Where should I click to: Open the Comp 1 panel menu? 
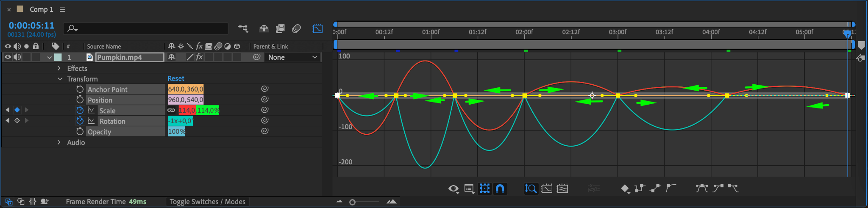point(62,9)
